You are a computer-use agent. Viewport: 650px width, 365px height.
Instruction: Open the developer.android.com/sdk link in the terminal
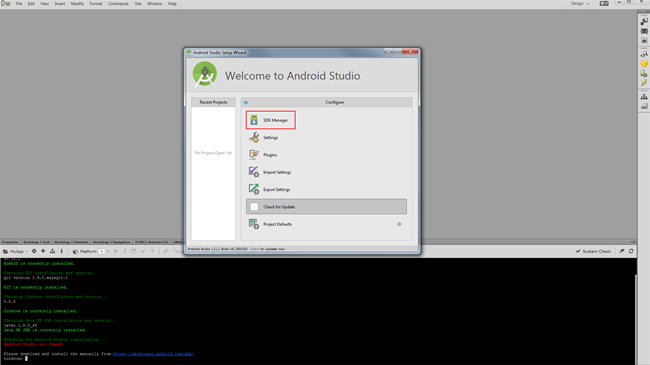tap(153, 354)
